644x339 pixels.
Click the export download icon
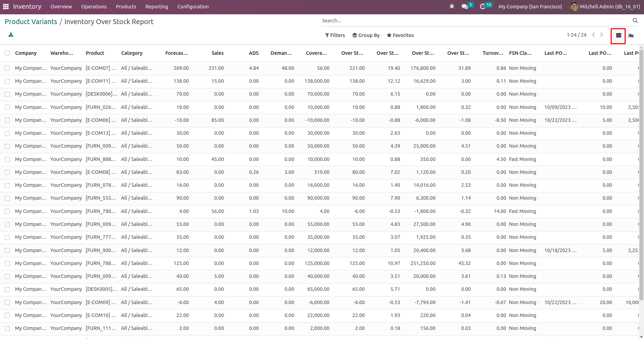click(11, 35)
